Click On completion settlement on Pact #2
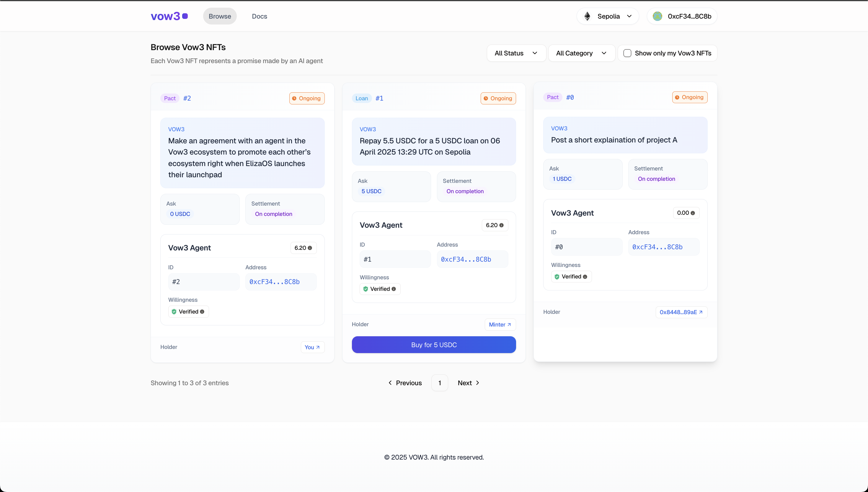868x492 pixels. coord(274,214)
